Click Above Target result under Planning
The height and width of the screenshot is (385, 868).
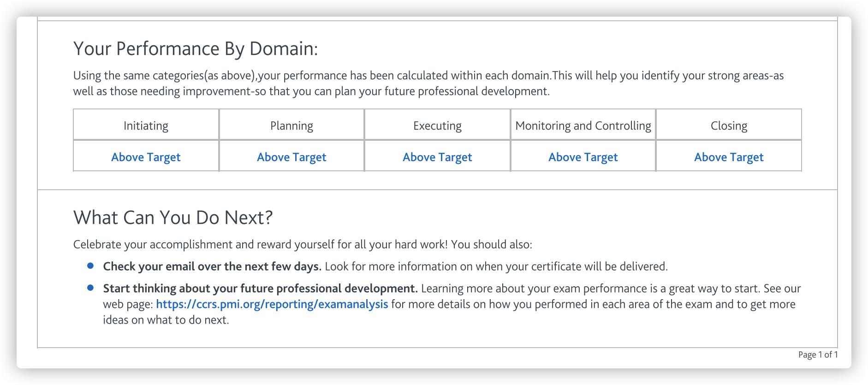coord(291,157)
